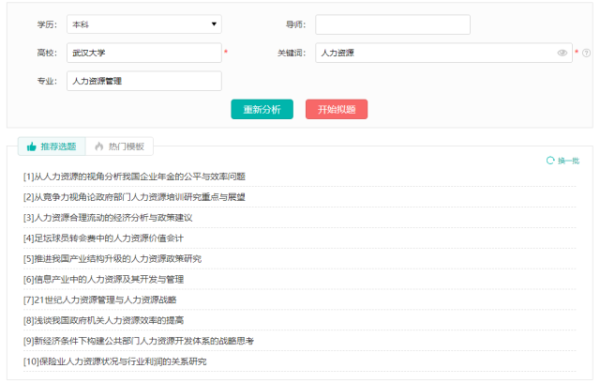
Task: Click the 换一批 link
Action: click(568, 161)
